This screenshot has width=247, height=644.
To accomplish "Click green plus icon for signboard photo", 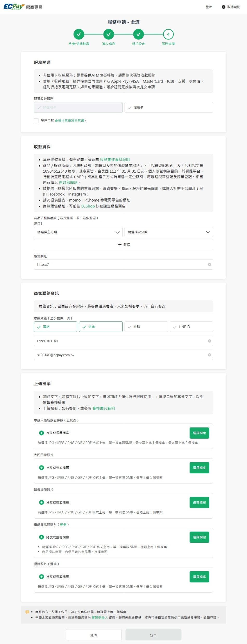I will click(41, 577).
